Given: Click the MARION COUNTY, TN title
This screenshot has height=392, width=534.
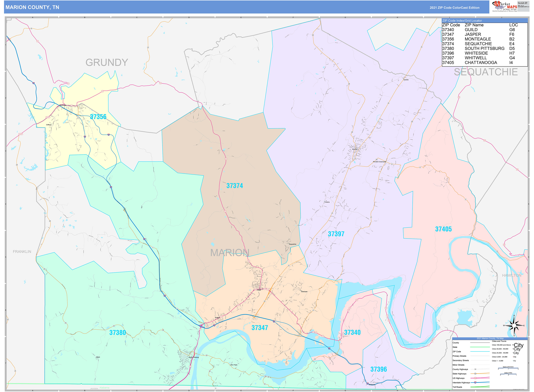Looking at the screenshot, I should point(32,7).
